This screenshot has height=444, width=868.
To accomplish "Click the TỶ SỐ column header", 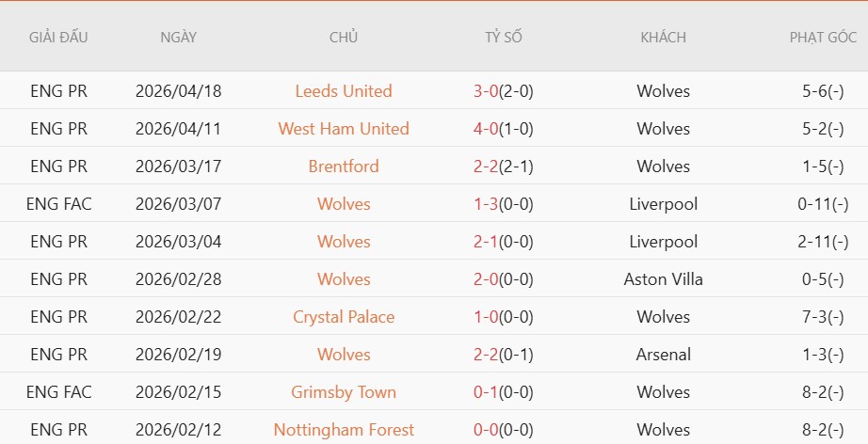I will coord(503,38).
